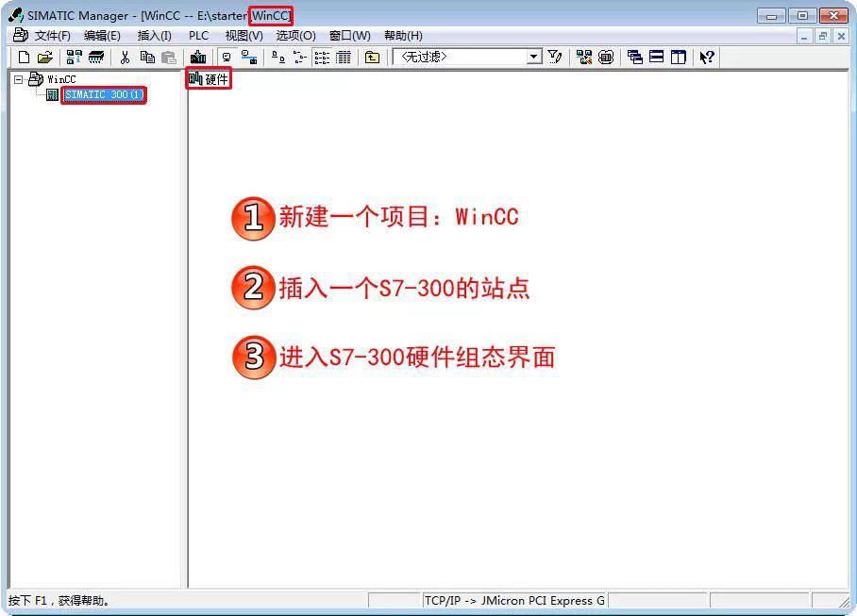The image size is (857, 616).
Task: Open the PLC menu
Action: tap(199, 36)
